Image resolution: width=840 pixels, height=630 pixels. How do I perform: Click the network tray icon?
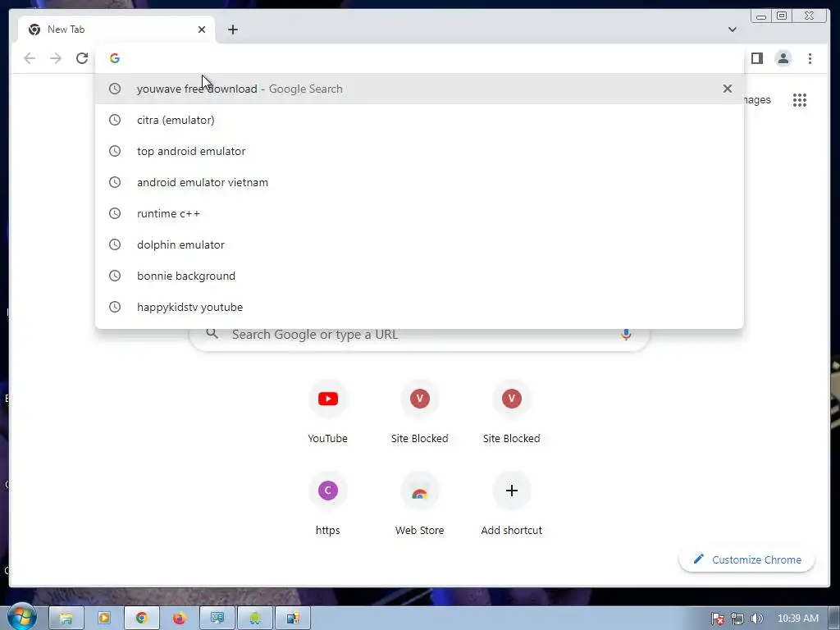(x=737, y=619)
